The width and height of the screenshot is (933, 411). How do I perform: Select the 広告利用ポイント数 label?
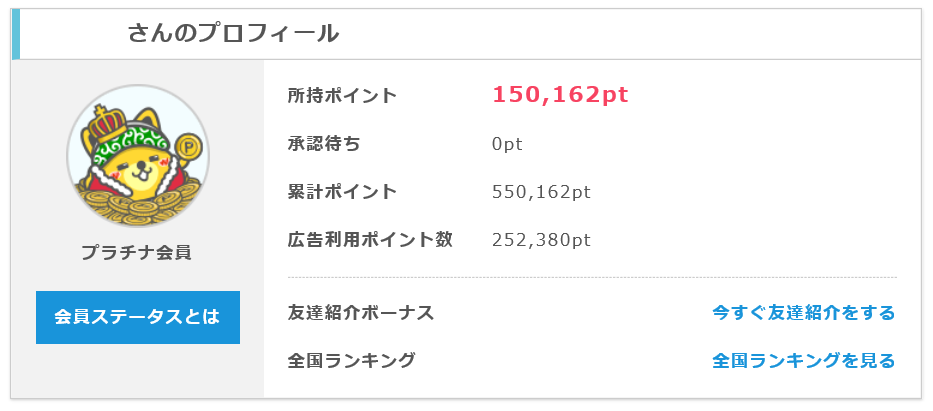point(370,240)
